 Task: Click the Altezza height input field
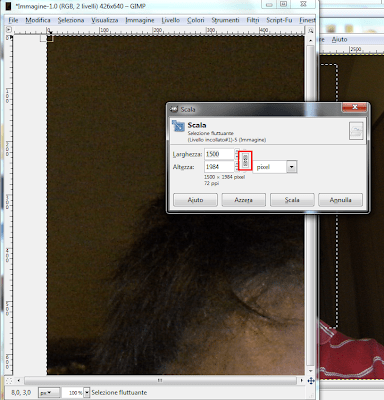(x=219, y=166)
